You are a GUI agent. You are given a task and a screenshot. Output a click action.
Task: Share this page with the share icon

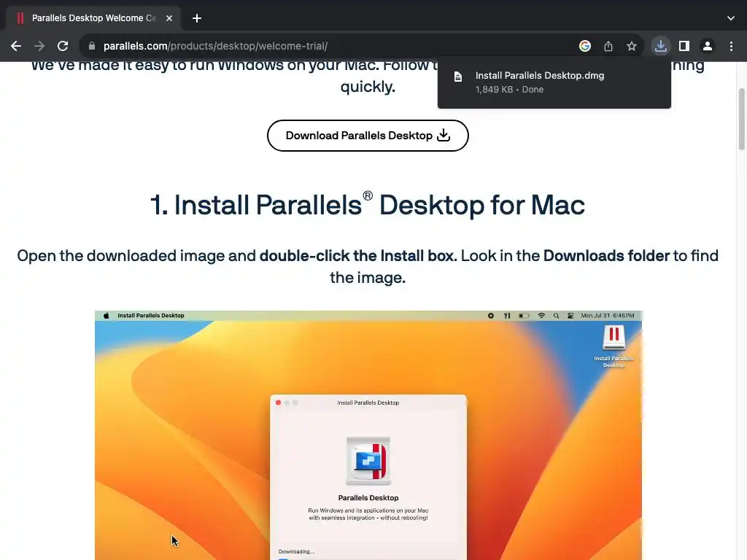608,46
